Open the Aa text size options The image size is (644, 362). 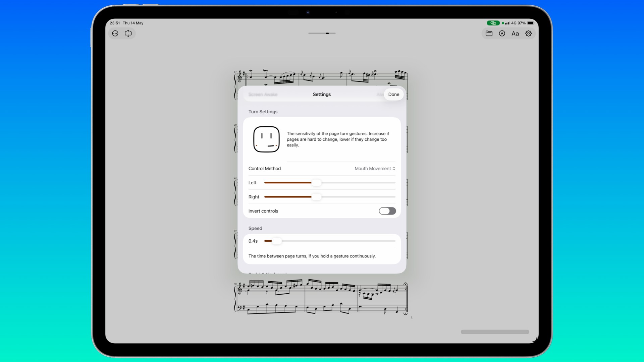(515, 34)
